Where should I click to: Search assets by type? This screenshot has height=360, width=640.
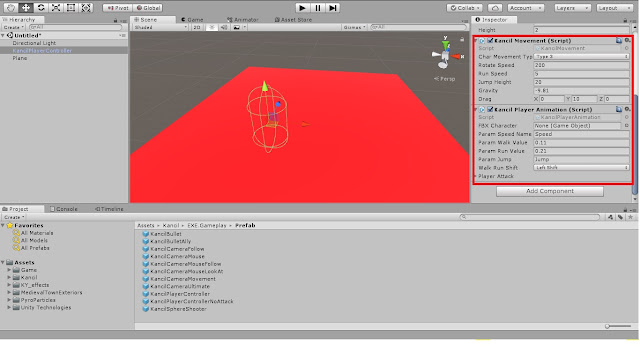coord(610,217)
